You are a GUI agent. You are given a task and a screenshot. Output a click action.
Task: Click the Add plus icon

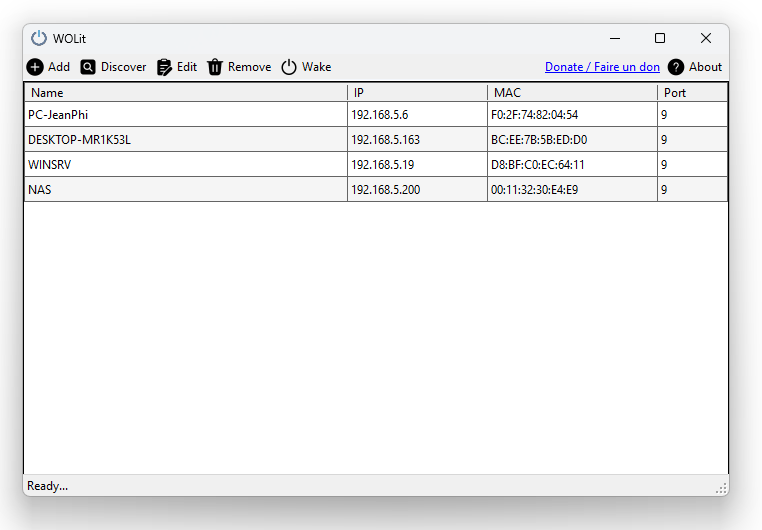coord(35,67)
